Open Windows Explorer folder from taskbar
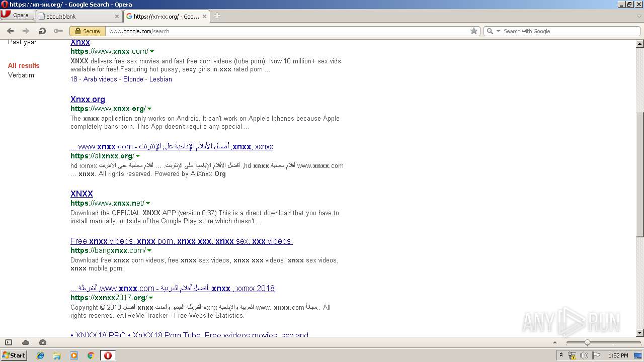 point(57,355)
